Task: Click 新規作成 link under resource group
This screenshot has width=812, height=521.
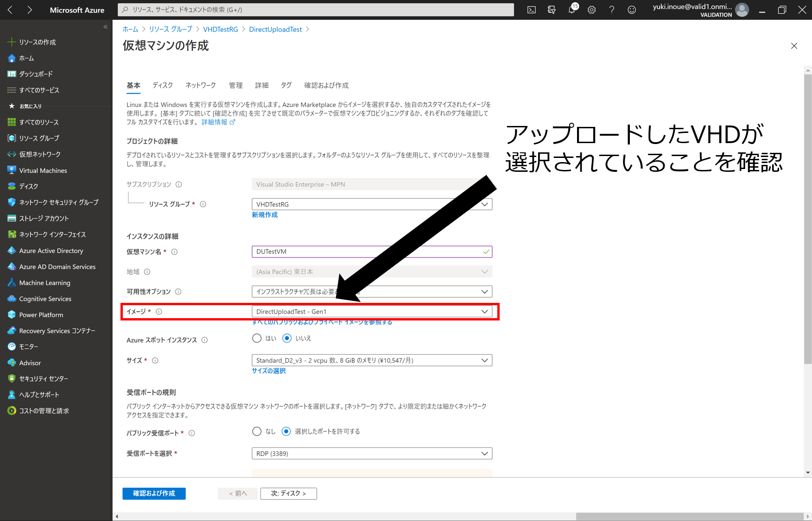Action: pos(265,215)
